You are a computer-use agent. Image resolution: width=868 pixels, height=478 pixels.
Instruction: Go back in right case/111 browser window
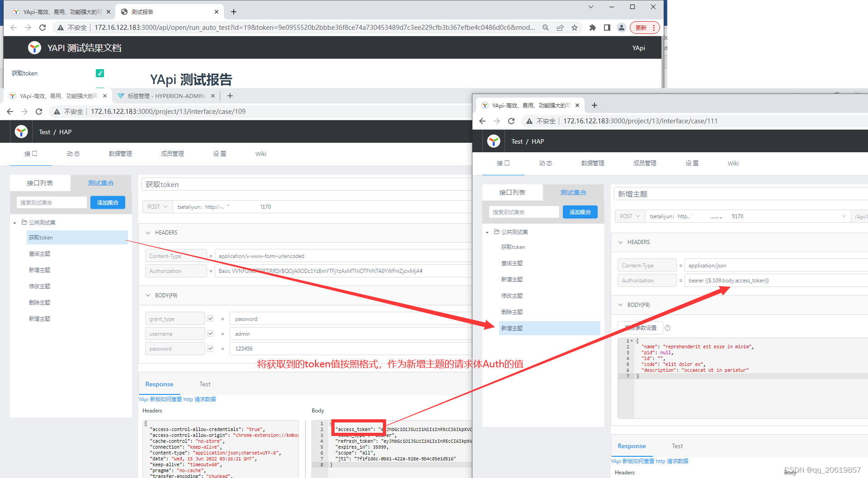[x=482, y=121]
